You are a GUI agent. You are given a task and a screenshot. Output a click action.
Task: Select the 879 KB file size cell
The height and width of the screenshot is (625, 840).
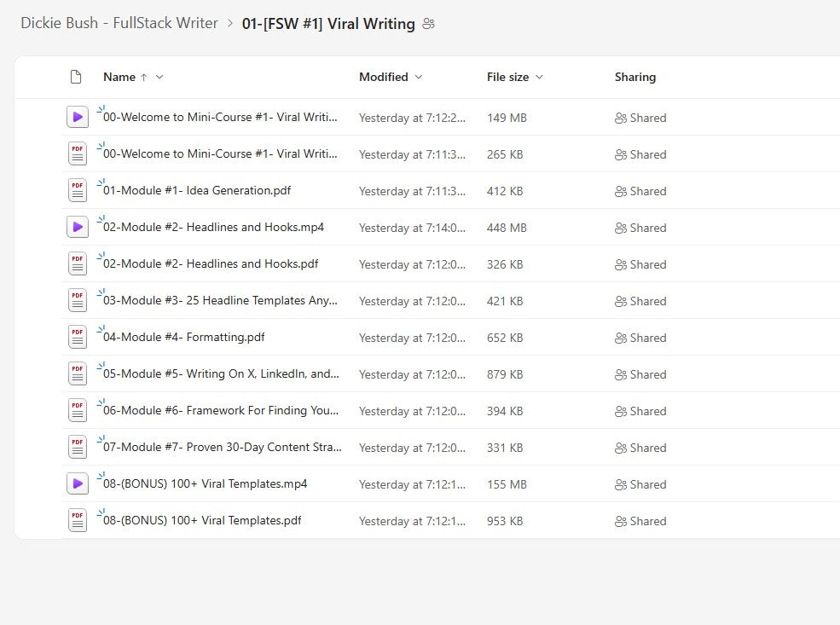tap(505, 375)
